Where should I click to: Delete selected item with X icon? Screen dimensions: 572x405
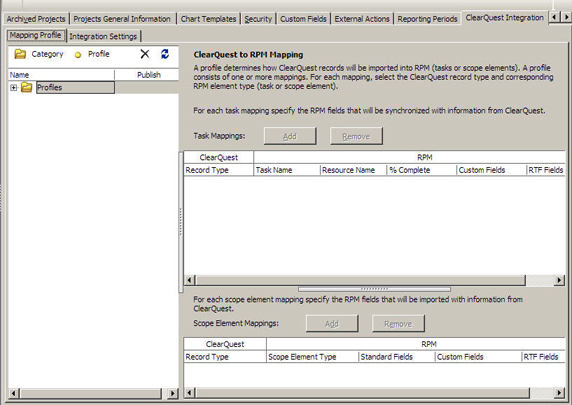(145, 54)
